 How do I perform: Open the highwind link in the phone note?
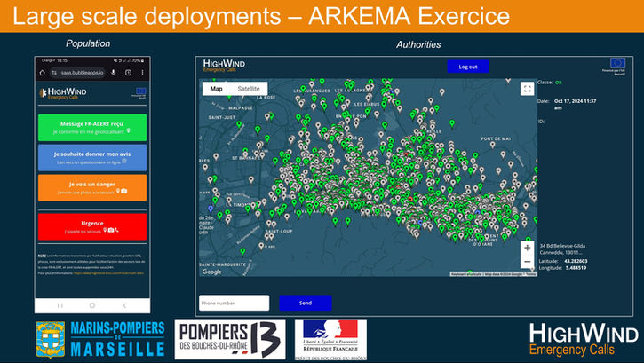pyautogui.click(x=108, y=273)
